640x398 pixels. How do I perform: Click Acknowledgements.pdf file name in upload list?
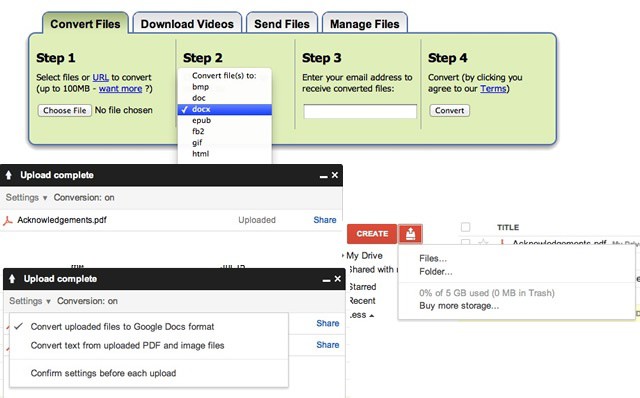[62, 220]
